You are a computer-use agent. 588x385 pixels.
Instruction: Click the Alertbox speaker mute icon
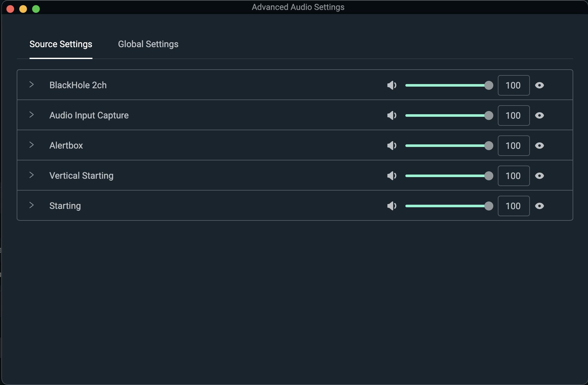coord(392,146)
